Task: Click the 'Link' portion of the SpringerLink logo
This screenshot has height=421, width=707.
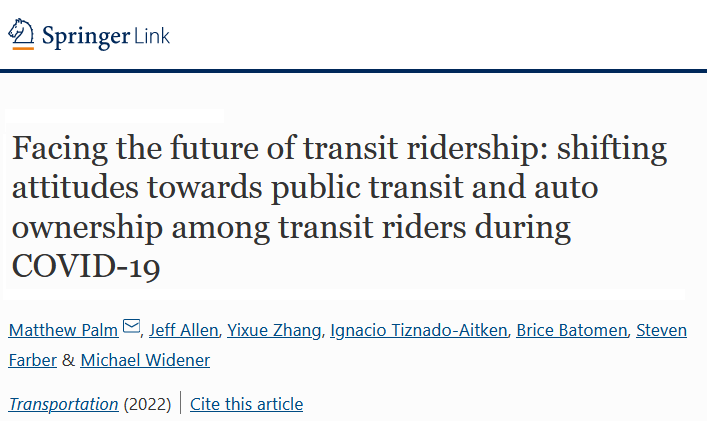Action: point(152,36)
